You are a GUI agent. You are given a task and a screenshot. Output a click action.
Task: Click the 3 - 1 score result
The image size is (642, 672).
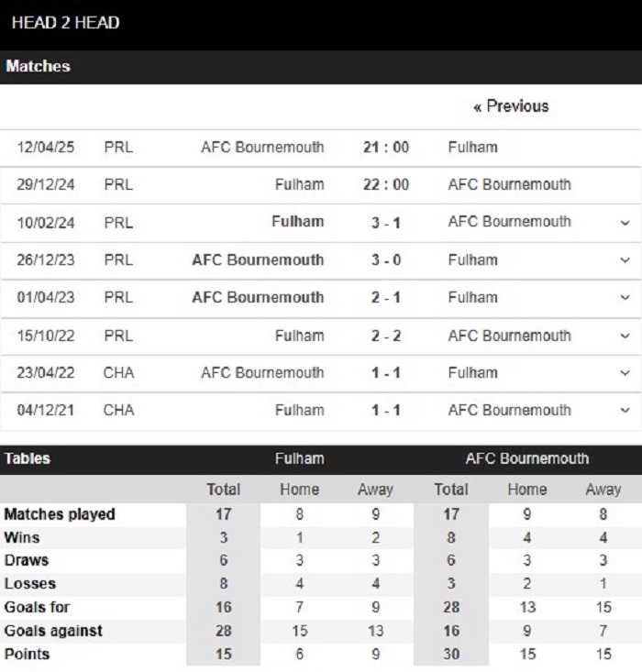click(386, 223)
